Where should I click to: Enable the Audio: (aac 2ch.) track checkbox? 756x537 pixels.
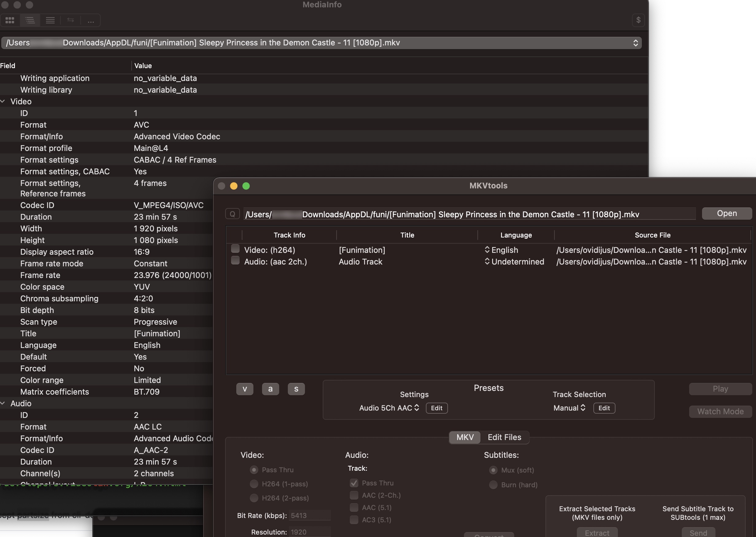click(235, 260)
